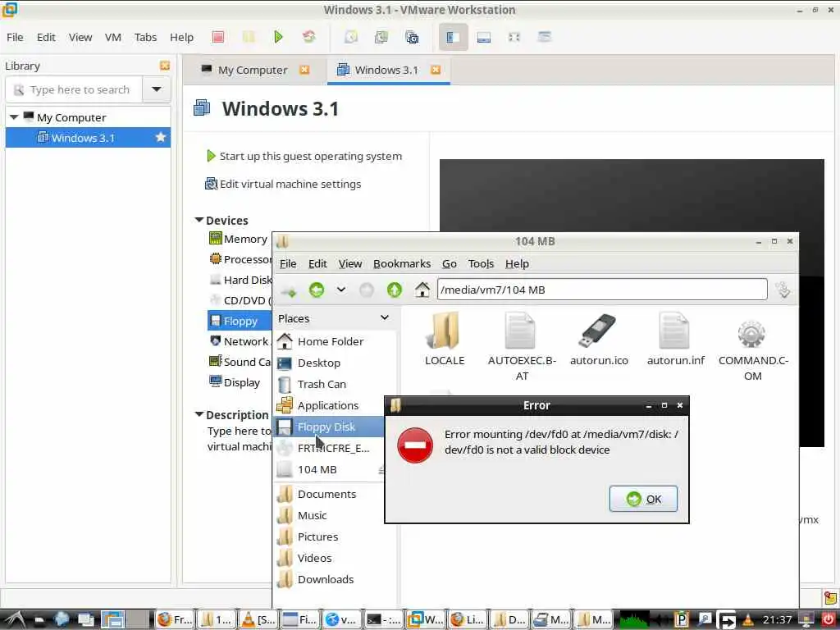This screenshot has width=840, height=630.
Task: Select the Memory device
Action: point(239,239)
